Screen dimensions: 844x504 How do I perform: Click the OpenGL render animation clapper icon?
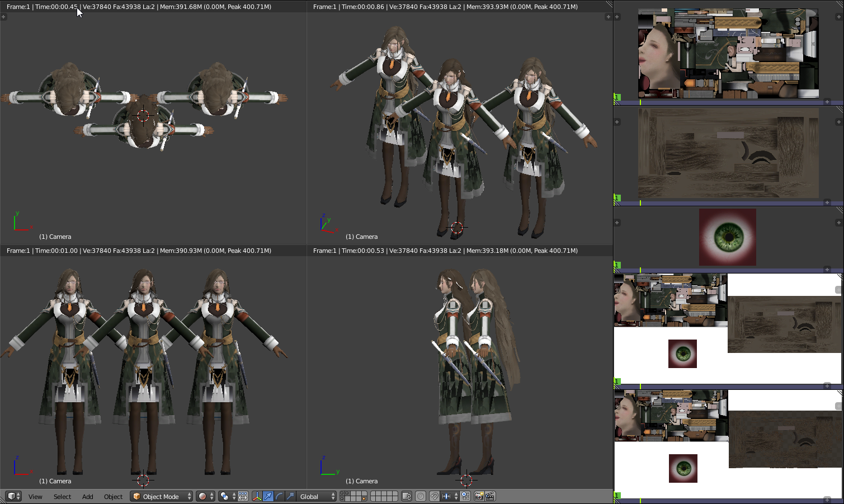pos(490,497)
